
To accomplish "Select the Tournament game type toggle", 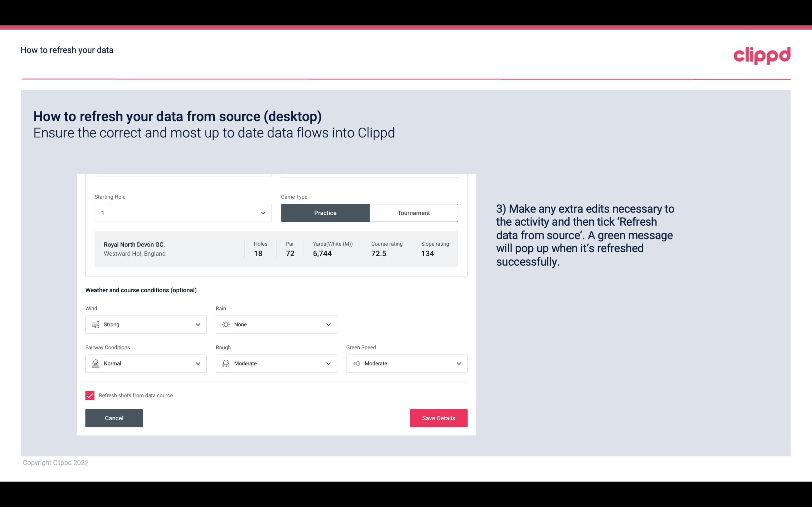I will (413, 213).
